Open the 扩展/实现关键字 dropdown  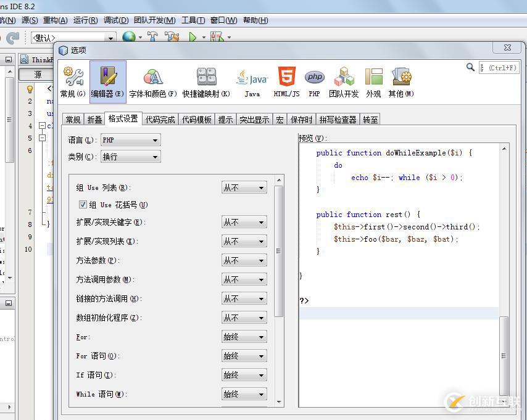click(x=244, y=222)
